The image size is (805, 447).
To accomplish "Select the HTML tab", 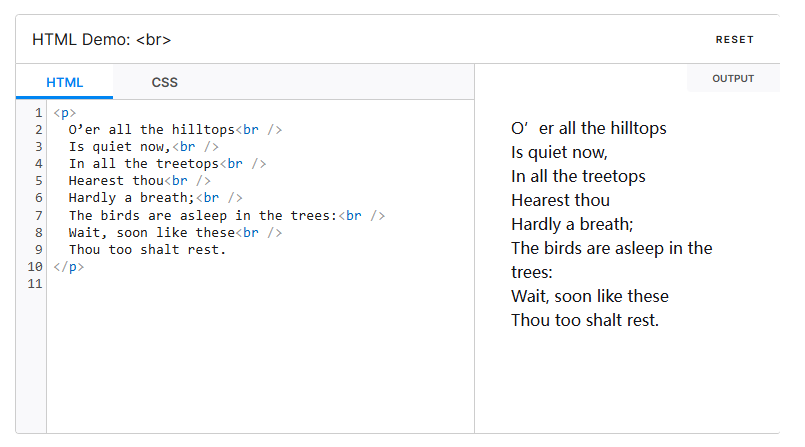I will click(x=65, y=82).
